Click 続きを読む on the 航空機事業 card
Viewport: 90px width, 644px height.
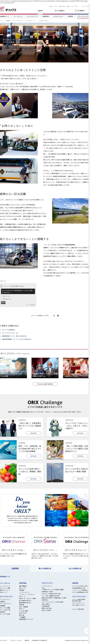point(34,456)
